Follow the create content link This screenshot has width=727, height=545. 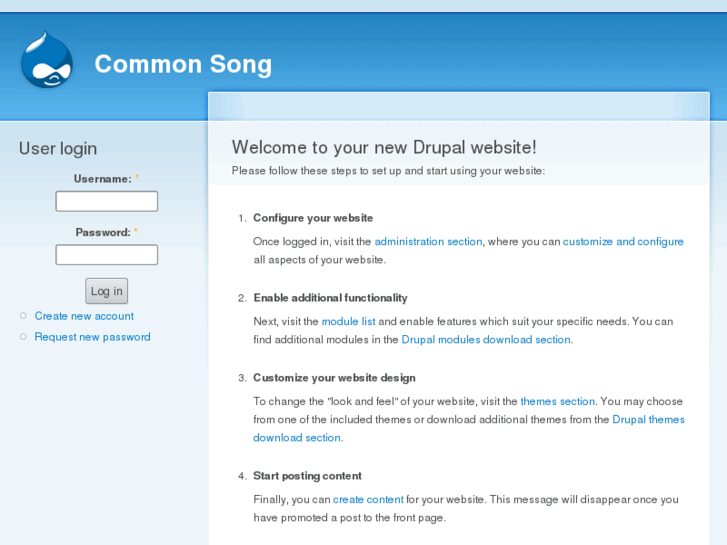point(368,500)
